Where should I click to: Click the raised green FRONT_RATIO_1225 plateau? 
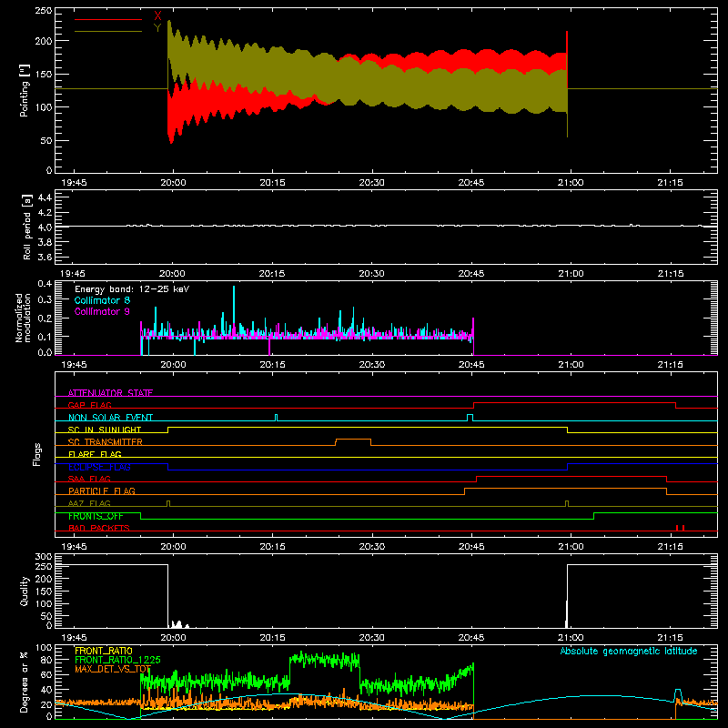point(325,659)
